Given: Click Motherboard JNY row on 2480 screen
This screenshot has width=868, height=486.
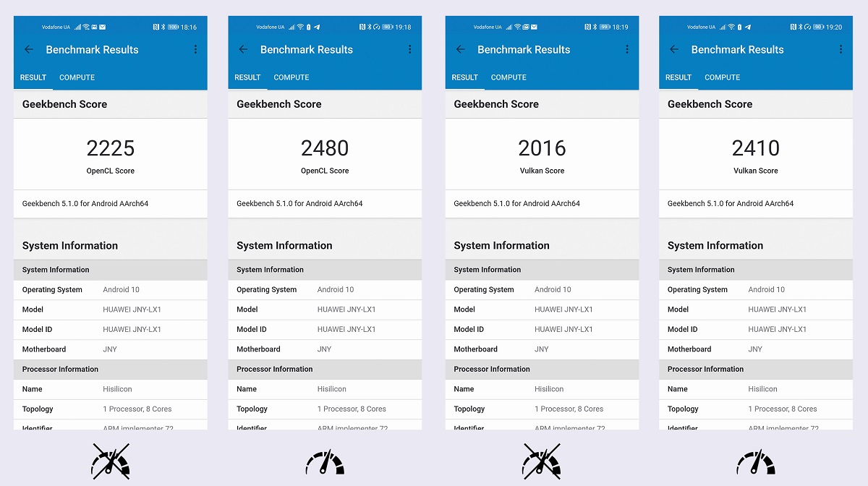Looking at the screenshot, I should [x=325, y=349].
